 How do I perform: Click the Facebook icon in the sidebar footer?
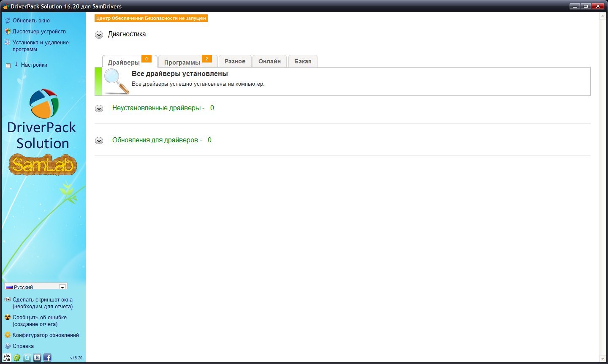click(x=47, y=358)
